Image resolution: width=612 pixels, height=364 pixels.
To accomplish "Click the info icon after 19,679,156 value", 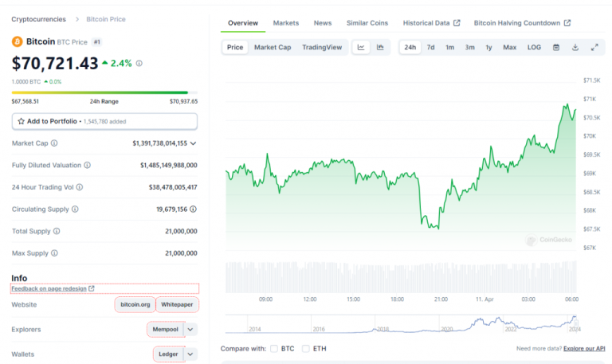I will tap(193, 209).
